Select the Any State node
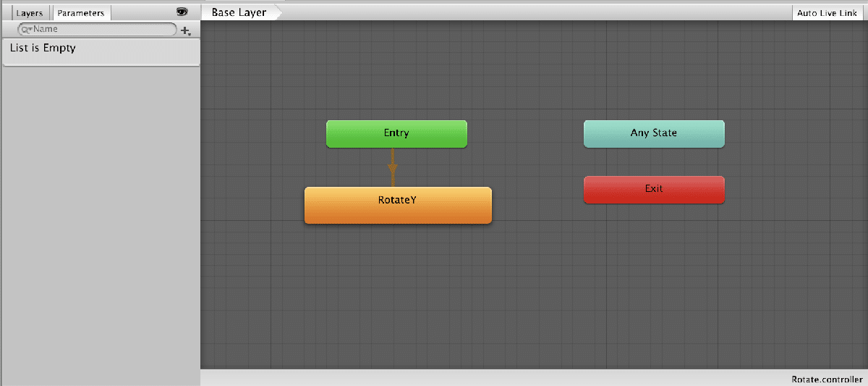 click(654, 133)
